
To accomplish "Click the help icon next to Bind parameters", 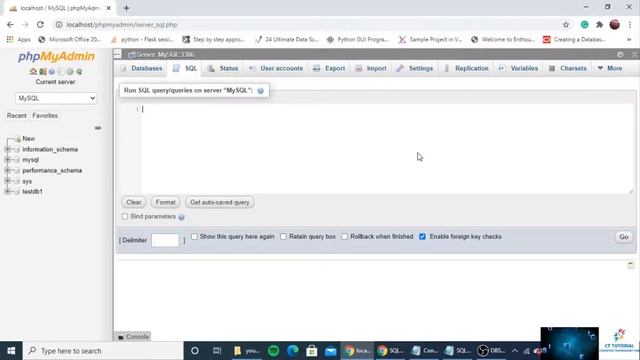I will click(182, 217).
